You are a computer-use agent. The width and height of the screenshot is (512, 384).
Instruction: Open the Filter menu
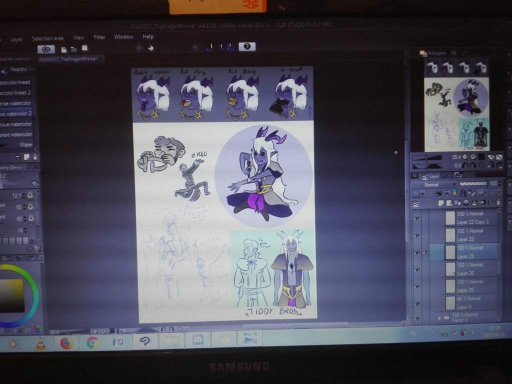click(x=99, y=37)
